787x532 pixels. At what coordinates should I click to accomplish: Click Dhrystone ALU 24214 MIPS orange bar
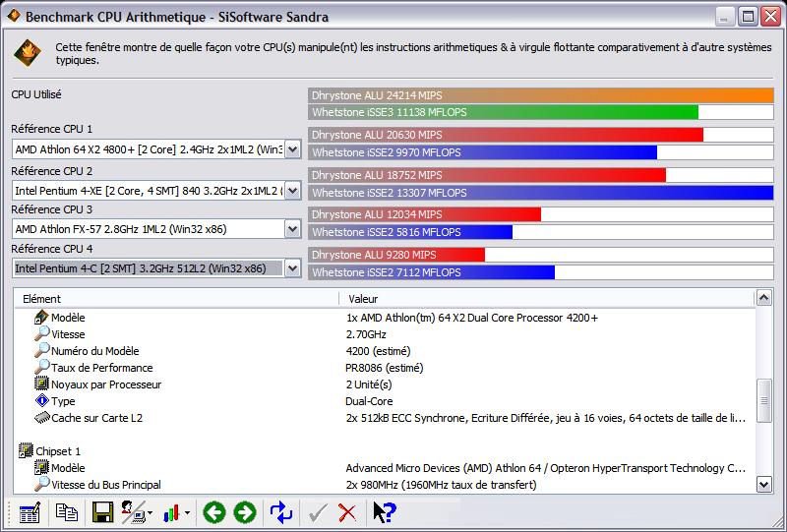[x=540, y=95]
